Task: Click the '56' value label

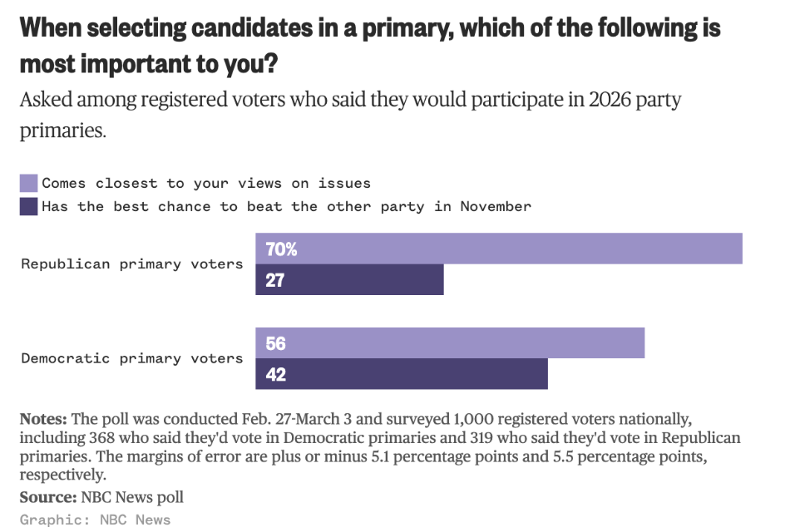Action: pos(275,343)
